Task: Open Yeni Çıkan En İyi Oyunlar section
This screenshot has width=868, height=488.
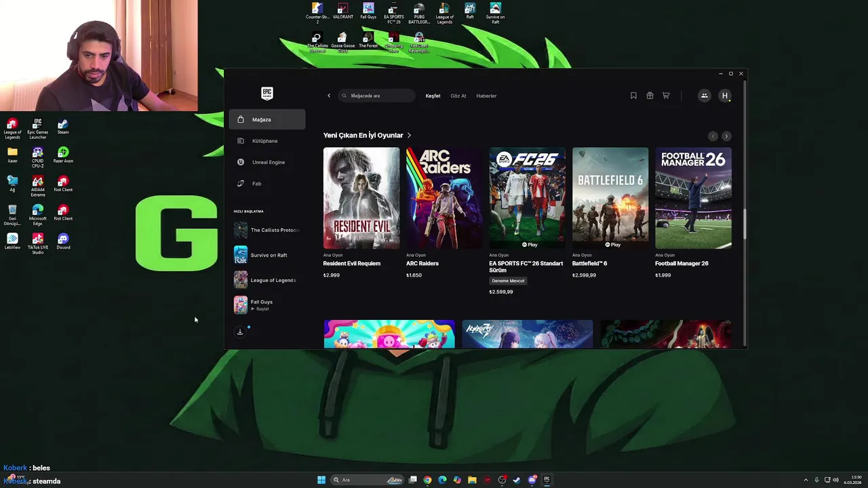Action: (367, 136)
